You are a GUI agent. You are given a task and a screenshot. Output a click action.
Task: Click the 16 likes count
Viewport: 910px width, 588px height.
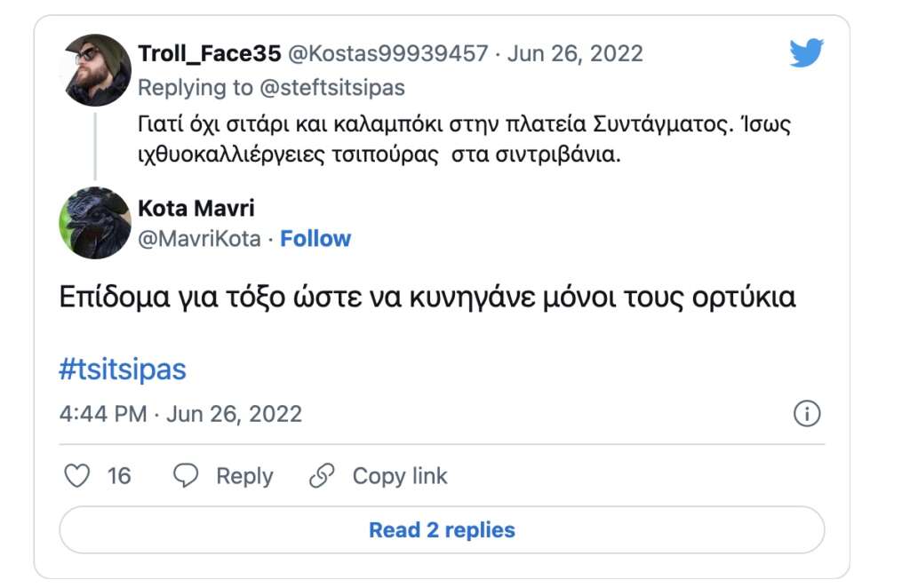pyautogui.click(x=119, y=476)
